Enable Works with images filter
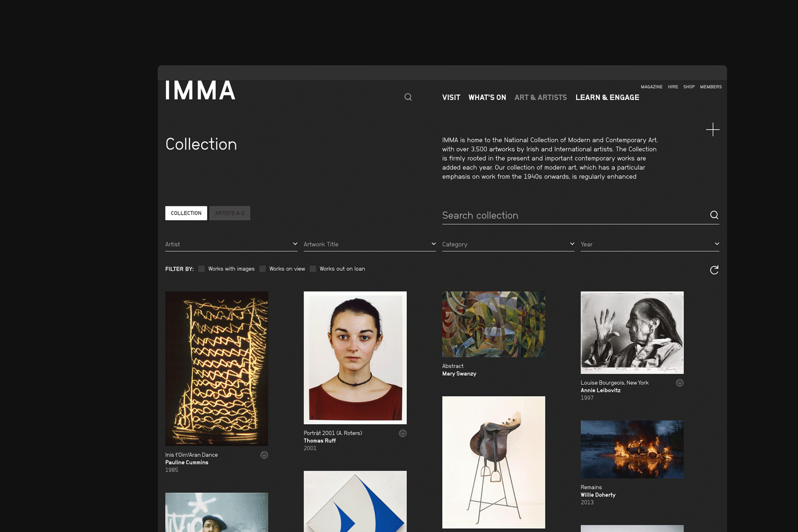 (x=202, y=269)
